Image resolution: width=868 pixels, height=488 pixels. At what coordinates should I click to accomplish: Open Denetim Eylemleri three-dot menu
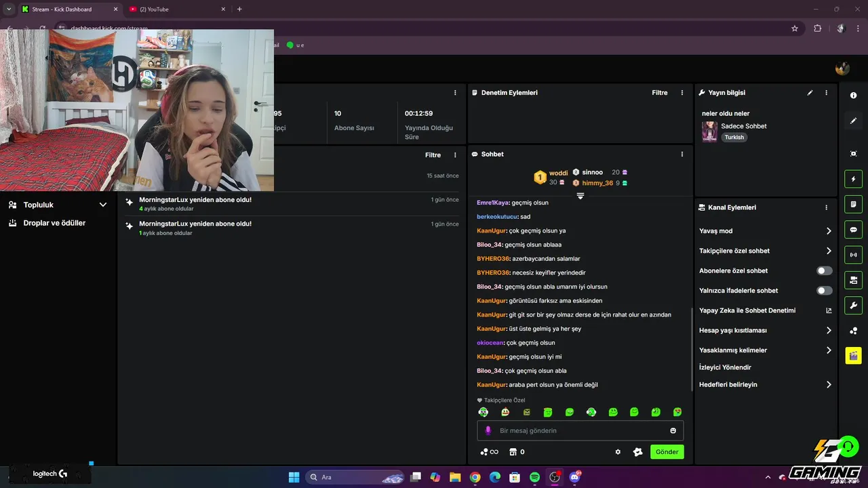(x=682, y=93)
